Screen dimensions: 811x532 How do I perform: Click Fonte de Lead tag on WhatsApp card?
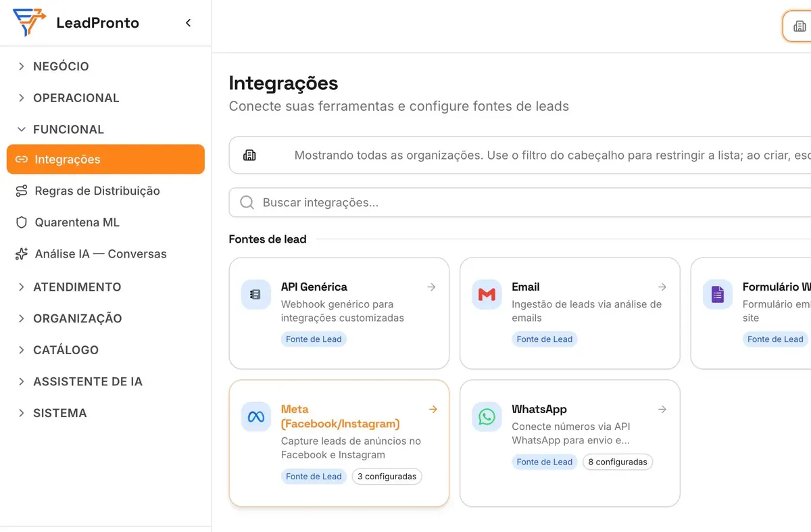click(545, 462)
